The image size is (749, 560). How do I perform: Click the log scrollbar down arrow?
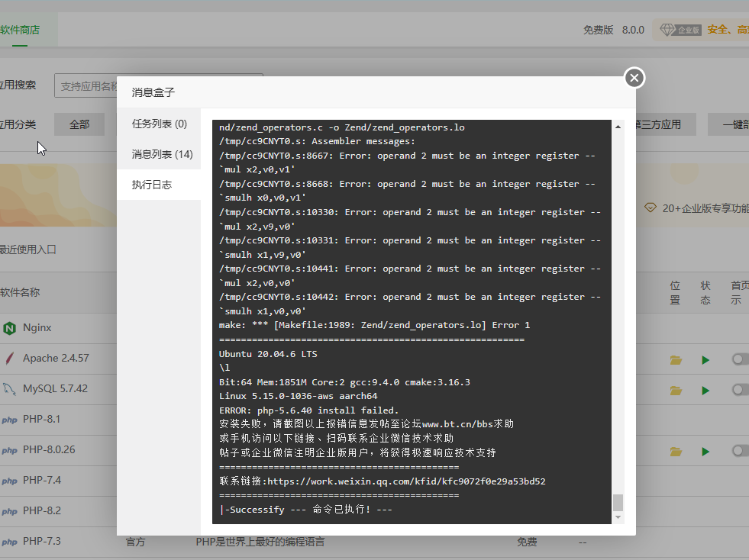(618, 517)
